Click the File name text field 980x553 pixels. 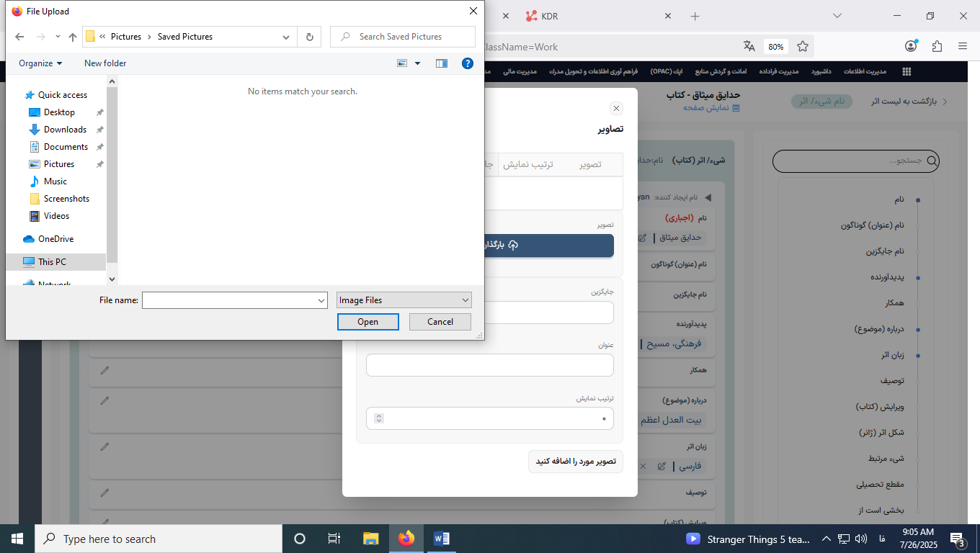point(229,300)
